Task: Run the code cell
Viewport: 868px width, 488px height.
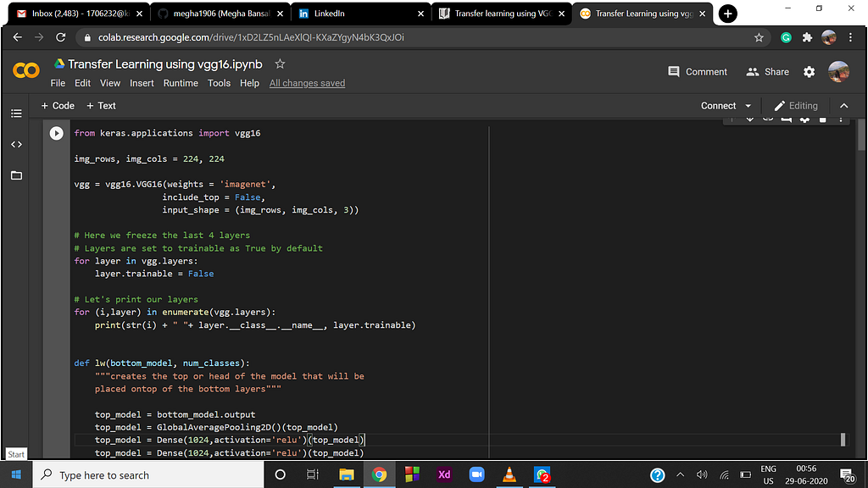Action: pyautogui.click(x=56, y=133)
